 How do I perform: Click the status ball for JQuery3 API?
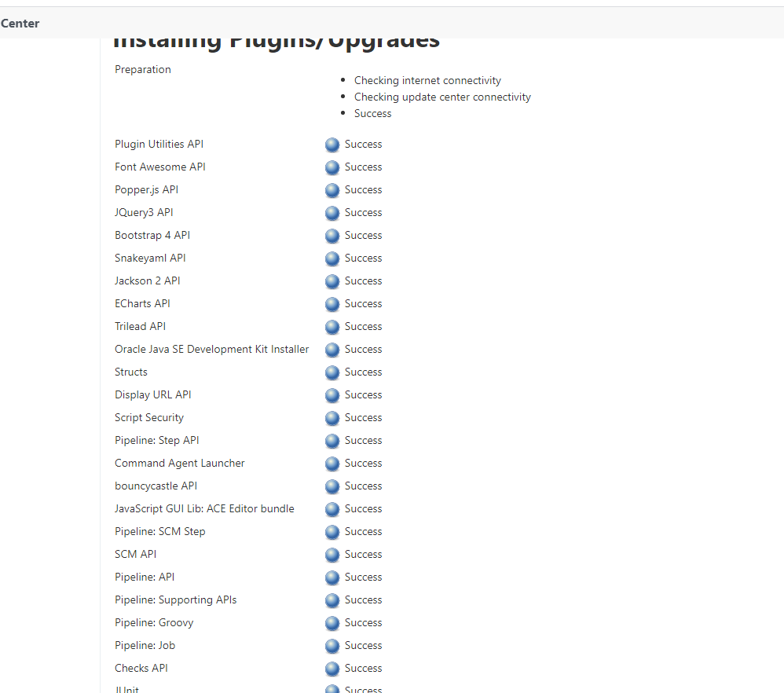[332, 213]
